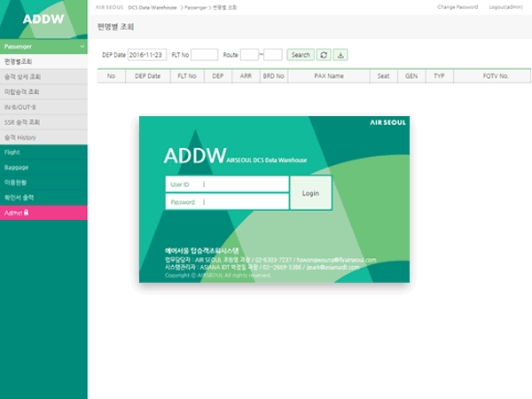Open the Admin menu
Screen dimensions: 532x399
coord(43,213)
